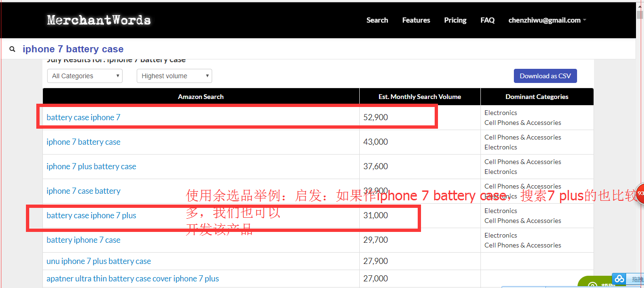The width and height of the screenshot is (644, 288).
Task: Go to the Pricing page
Action: [455, 20]
